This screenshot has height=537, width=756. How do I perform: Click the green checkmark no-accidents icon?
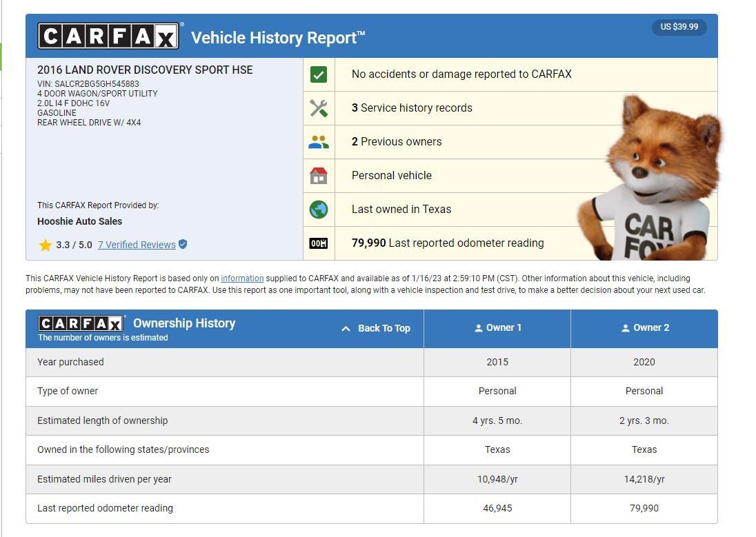318,74
